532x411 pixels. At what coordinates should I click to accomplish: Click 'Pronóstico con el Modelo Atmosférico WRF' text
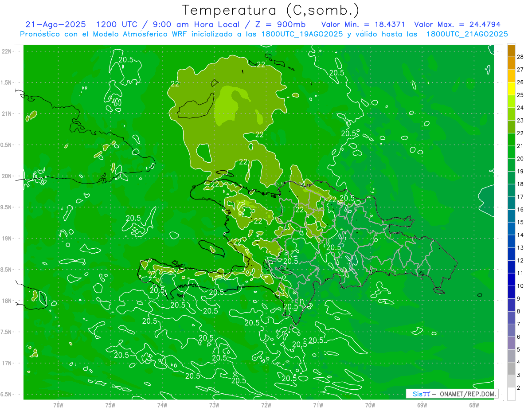(105, 34)
